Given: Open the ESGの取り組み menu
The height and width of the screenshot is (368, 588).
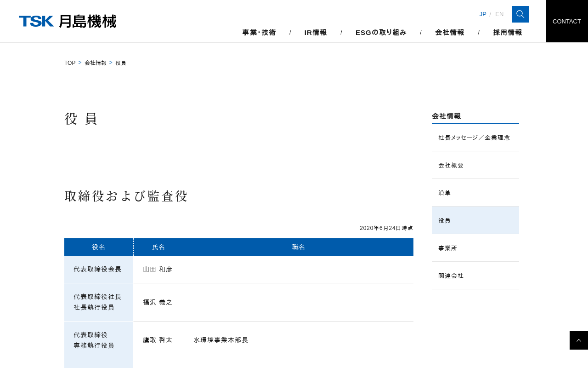Looking at the screenshot, I should (x=381, y=32).
